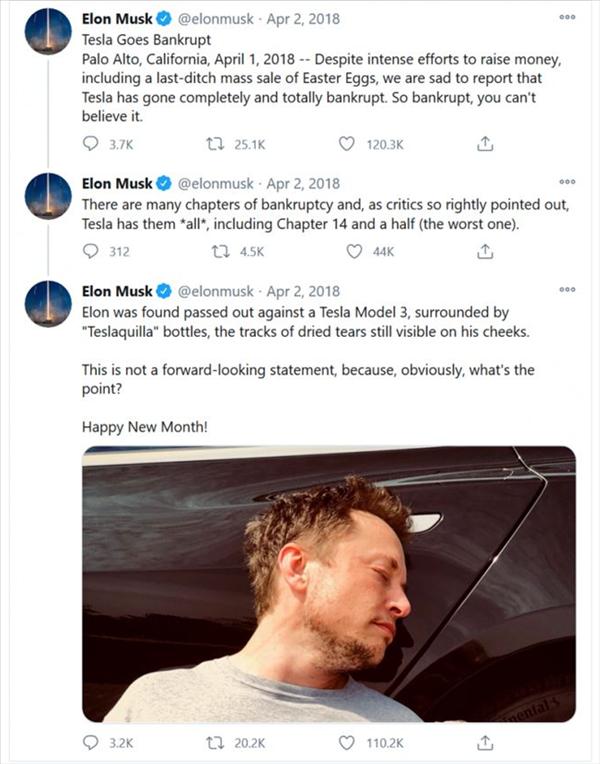The image size is (600, 764).
Task: Reply to the tweet with the photo
Action: point(91,743)
